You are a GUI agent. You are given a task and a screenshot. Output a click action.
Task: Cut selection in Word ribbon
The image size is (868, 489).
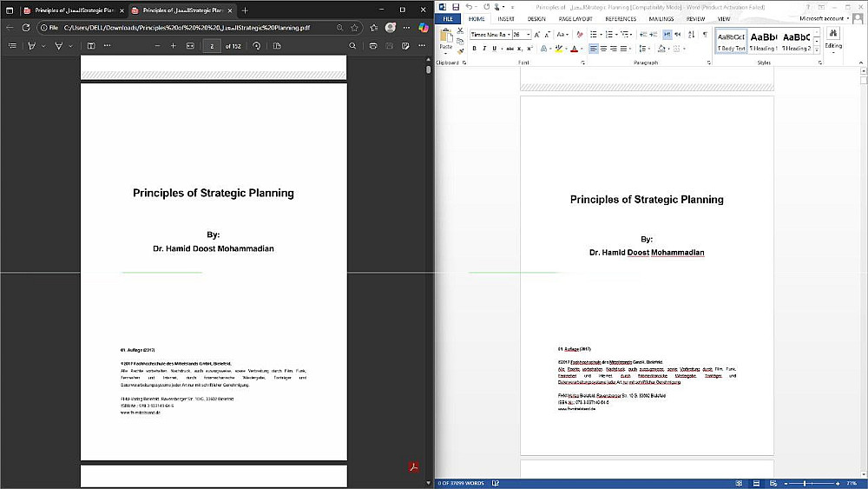(x=460, y=31)
